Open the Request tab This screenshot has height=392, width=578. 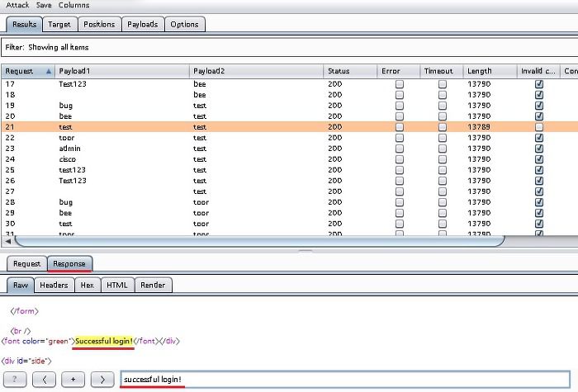click(26, 264)
